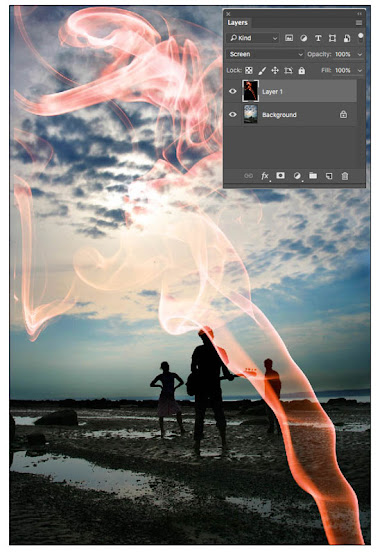
Task: Create a new layer
Action: [x=329, y=176]
